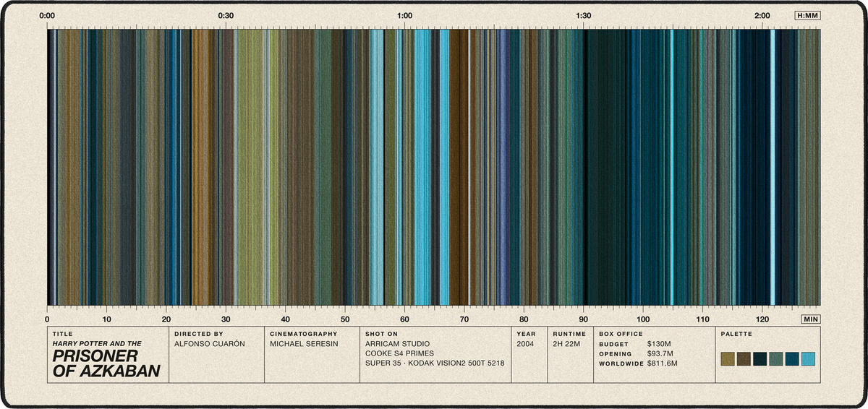Click the 20 minute axis label

[x=166, y=319]
